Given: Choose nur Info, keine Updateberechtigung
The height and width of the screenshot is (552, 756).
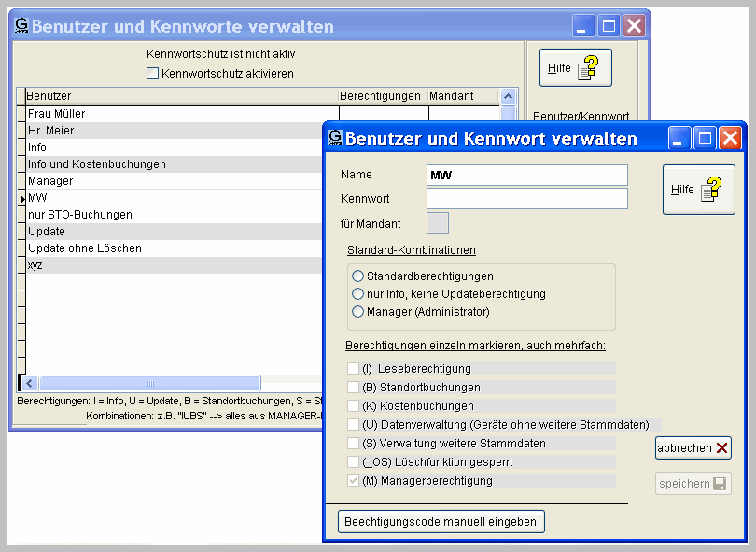Looking at the screenshot, I should point(358,294).
